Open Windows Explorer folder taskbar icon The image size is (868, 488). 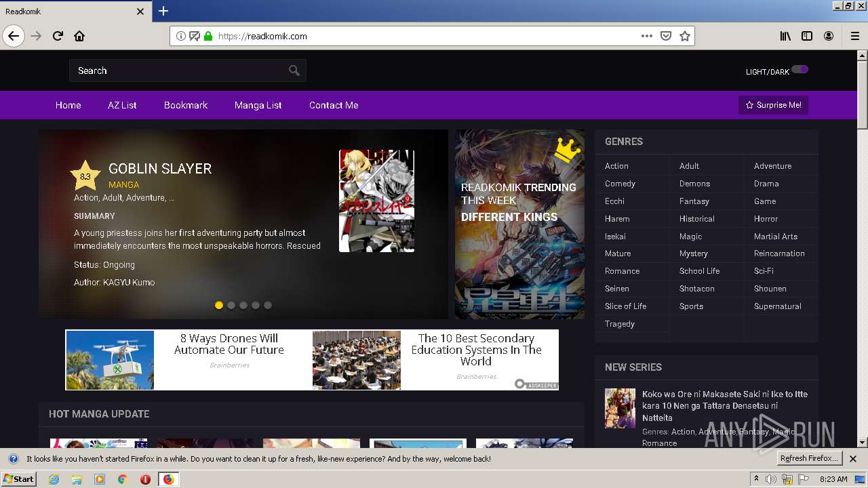[x=77, y=479]
